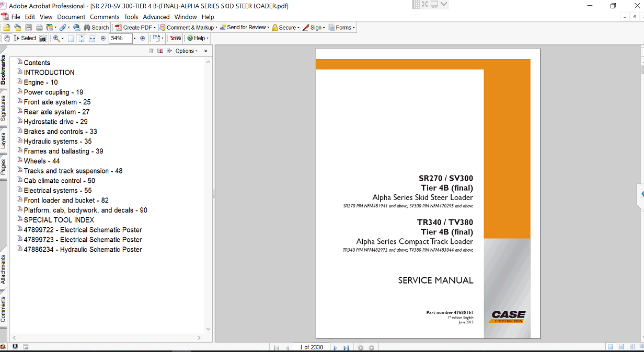
Task: Click the Snapshot camera tool
Action: (x=43, y=38)
